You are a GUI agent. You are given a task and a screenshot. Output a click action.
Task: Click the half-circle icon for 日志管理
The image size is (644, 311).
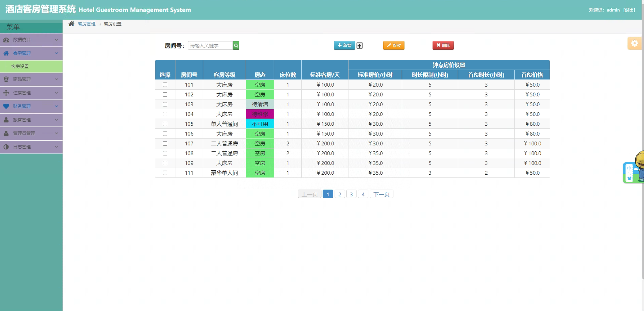pyautogui.click(x=6, y=147)
